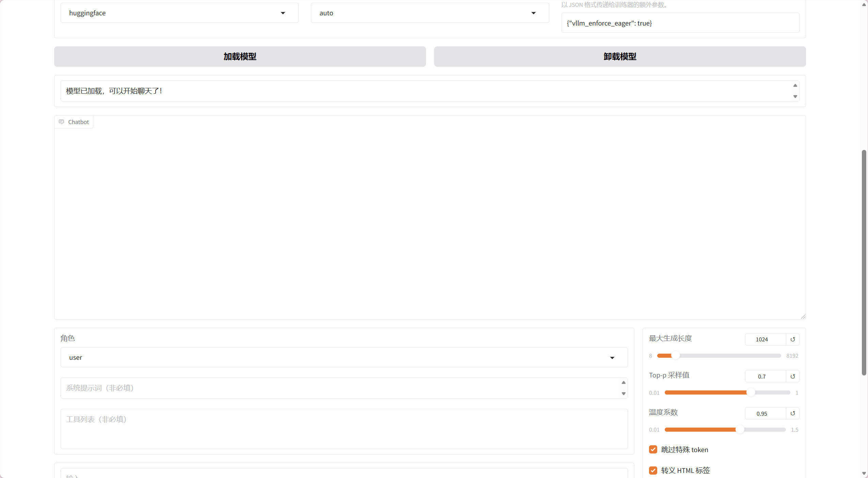Open the huggingface dropdown
Viewport: 868px width, 478px height.
tap(179, 13)
